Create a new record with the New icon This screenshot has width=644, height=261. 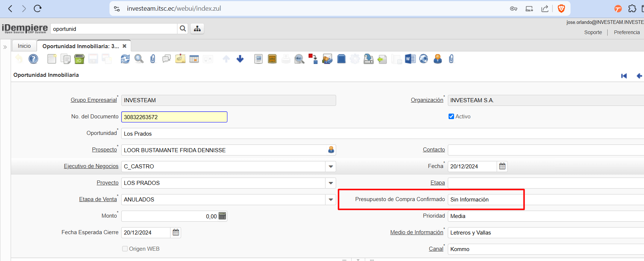point(52,59)
